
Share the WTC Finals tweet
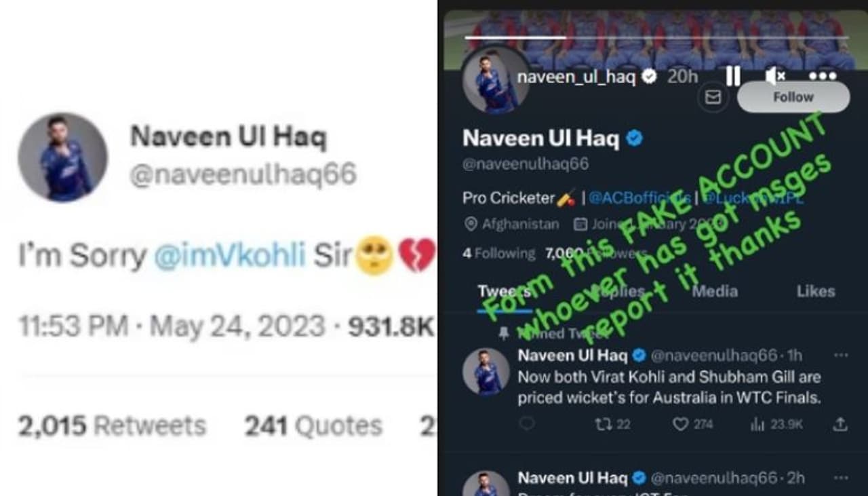click(840, 424)
